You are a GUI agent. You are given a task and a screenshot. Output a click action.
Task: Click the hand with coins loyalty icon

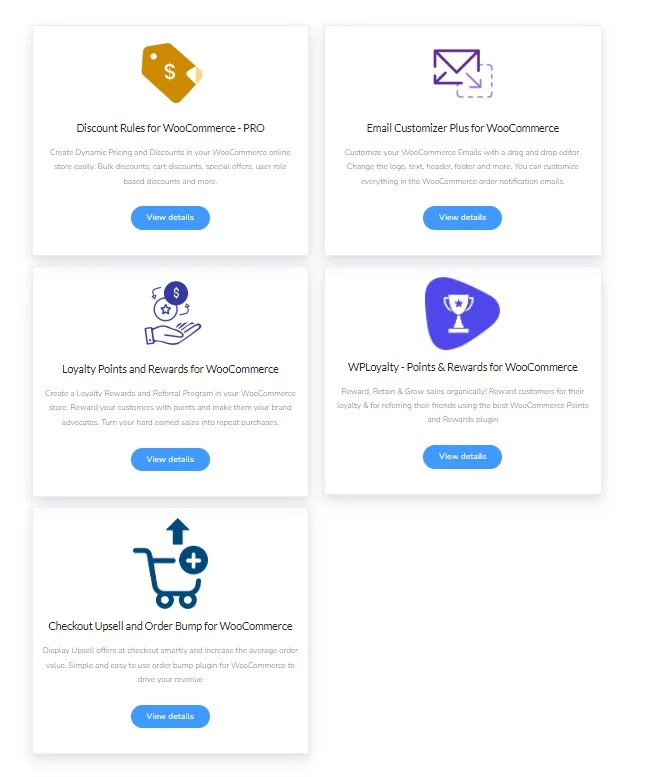pos(172,313)
